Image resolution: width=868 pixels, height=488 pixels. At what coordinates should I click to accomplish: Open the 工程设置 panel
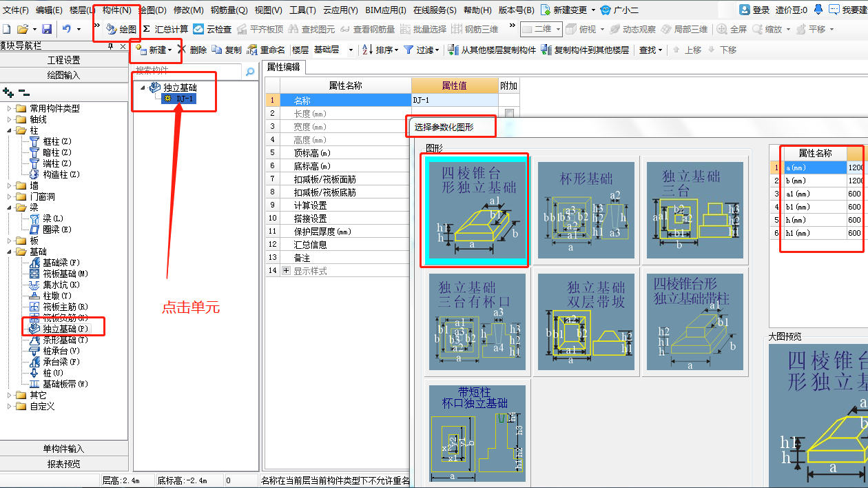coord(63,61)
